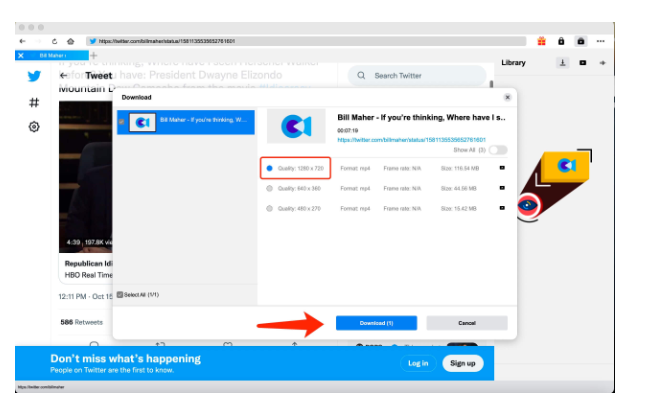651x408 pixels.
Task: Select Quality 640 x 360 radio
Action: pos(269,188)
